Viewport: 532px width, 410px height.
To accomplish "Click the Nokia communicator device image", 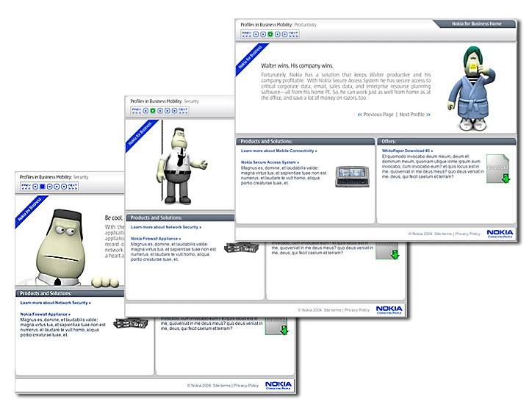I will (352, 176).
